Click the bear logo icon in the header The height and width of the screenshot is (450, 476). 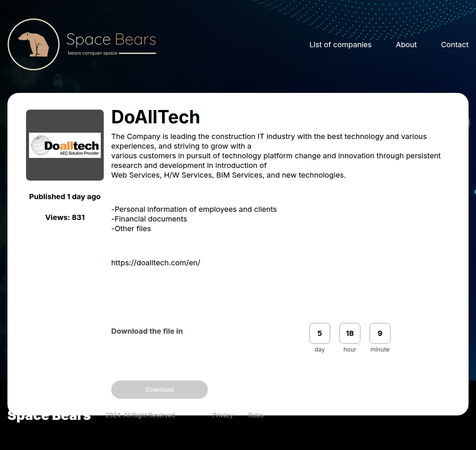[33, 44]
